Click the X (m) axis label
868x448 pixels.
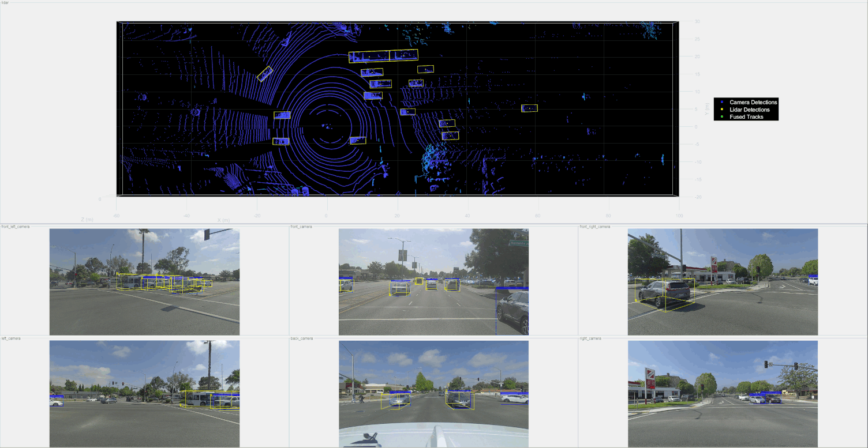222,219
